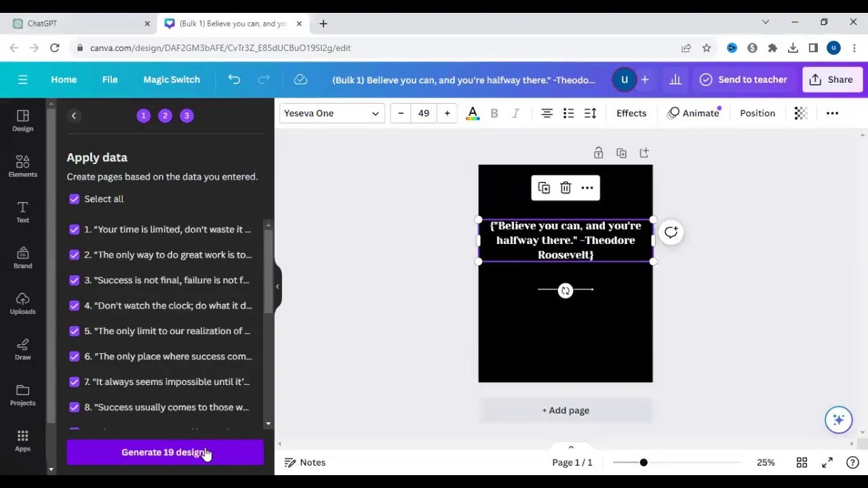Delete the selected text element
Screen dimensions: 868x488
click(x=566, y=188)
